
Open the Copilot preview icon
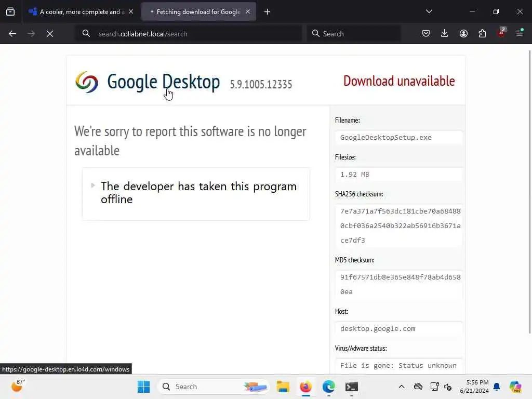coord(515,387)
